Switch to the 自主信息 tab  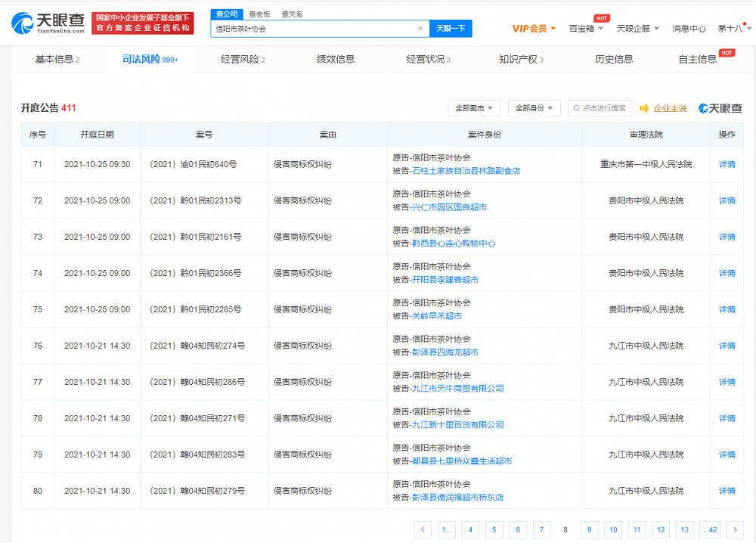pos(697,59)
